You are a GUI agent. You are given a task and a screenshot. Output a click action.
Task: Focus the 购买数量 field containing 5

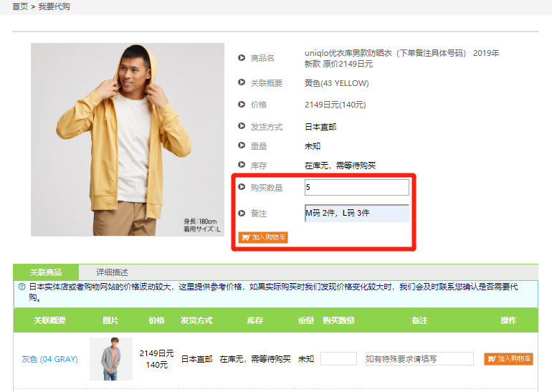pyautogui.click(x=356, y=187)
